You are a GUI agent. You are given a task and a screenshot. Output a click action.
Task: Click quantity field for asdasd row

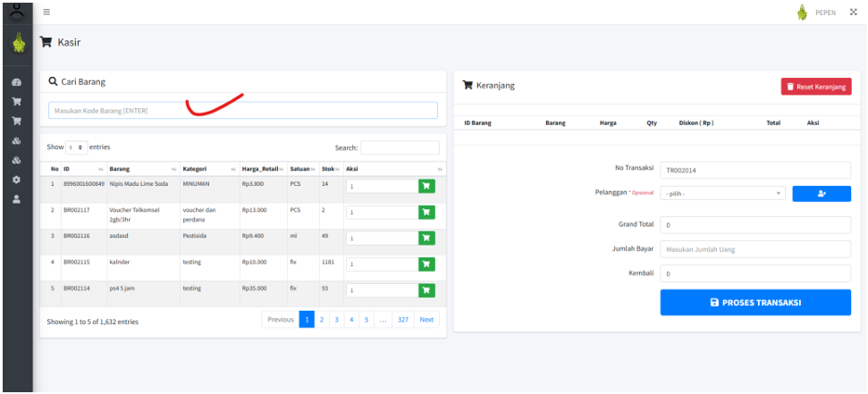382,238
